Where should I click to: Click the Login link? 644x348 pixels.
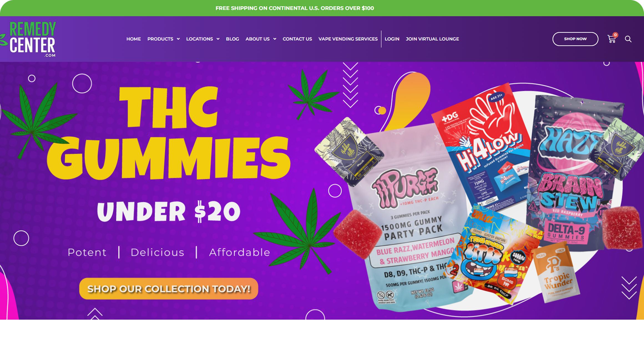pos(392,39)
